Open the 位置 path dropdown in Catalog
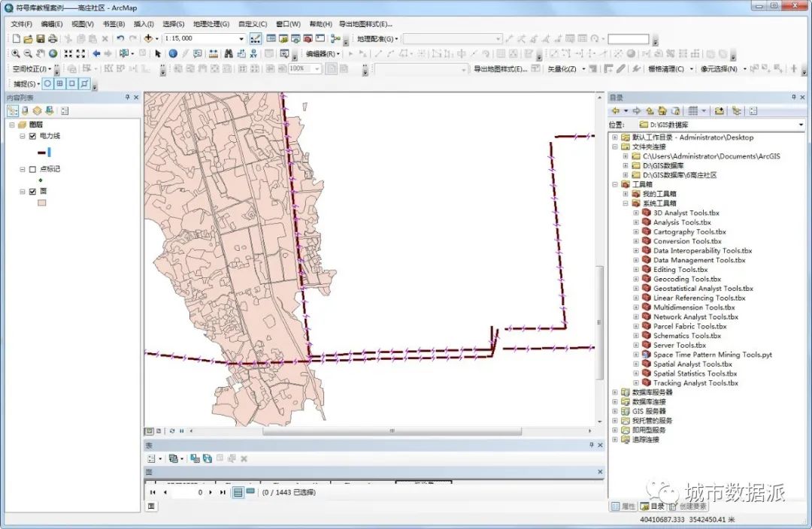The width and height of the screenshot is (812, 529). [x=801, y=125]
